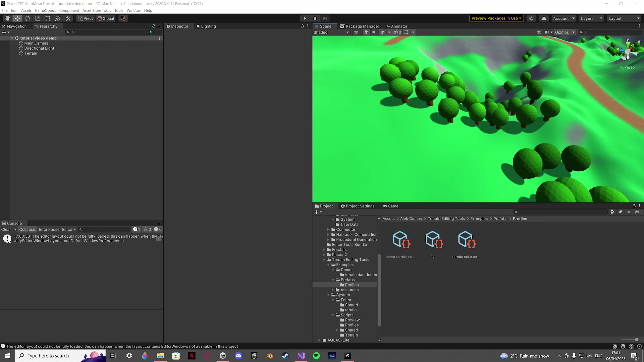Switch to the Game tab
Image resolution: width=644 pixels, height=362 pixels.
[390, 206]
